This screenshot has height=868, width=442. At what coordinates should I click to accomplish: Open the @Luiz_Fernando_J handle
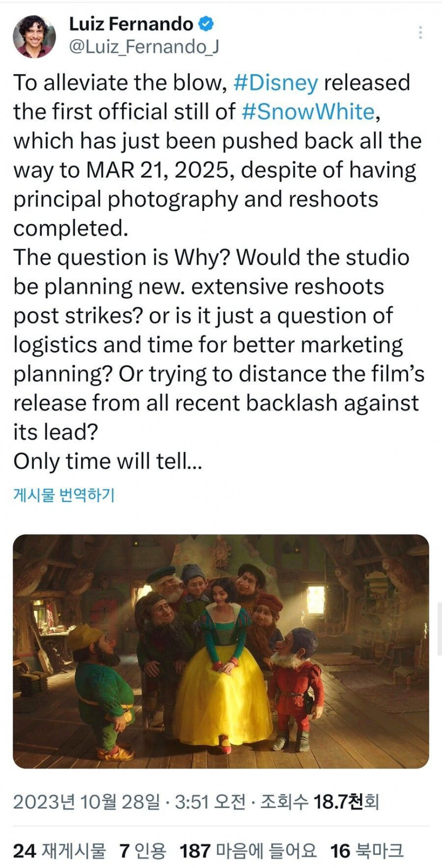[x=143, y=47]
